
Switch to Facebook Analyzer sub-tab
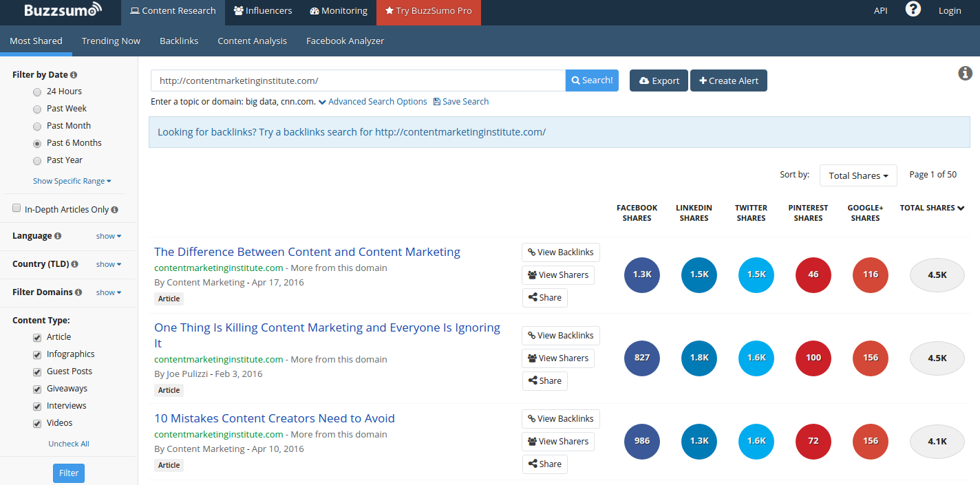[345, 41]
